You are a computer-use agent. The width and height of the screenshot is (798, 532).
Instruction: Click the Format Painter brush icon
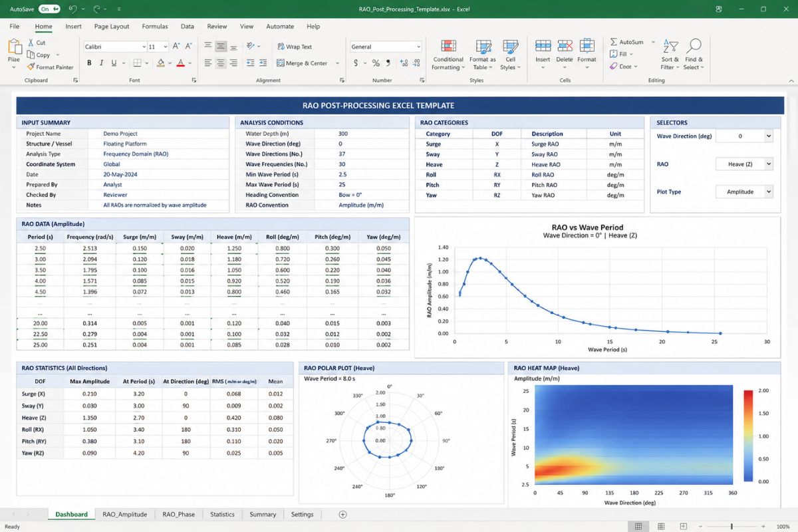[31, 67]
